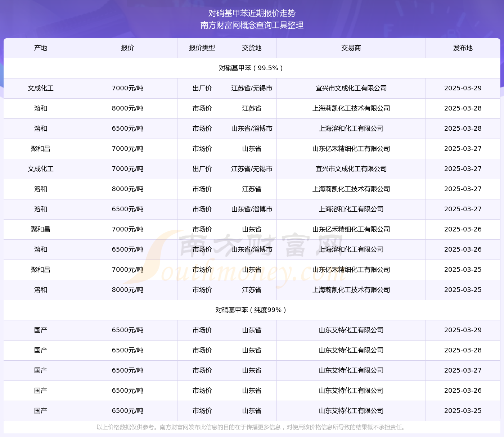Click the 交易商 column header

click(x=351, y=48)
